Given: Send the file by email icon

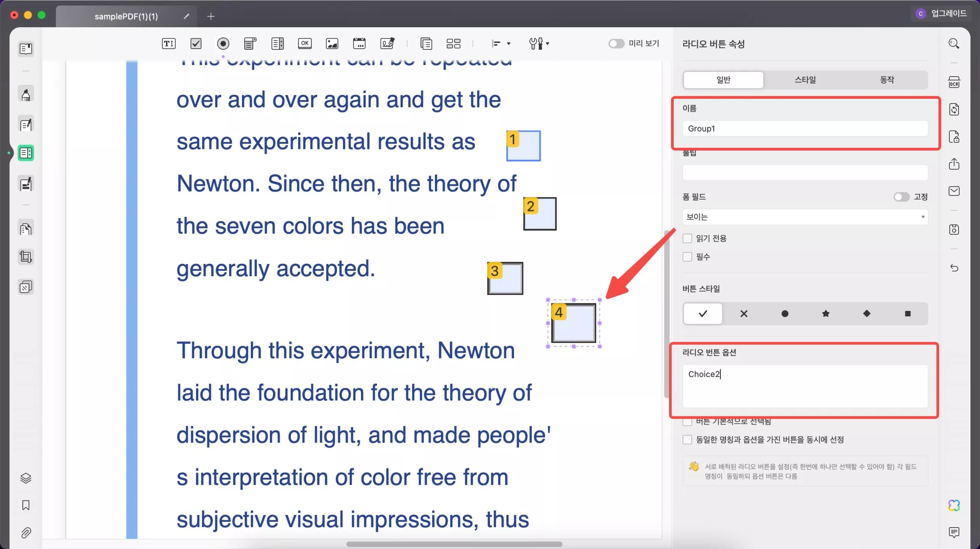Looking at the screenshot, I should (954, 191).
